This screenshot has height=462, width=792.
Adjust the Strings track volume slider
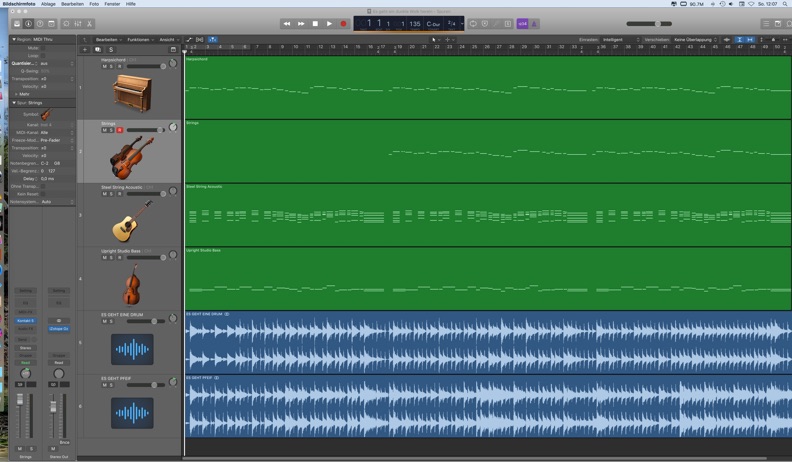tap(145, 130)
